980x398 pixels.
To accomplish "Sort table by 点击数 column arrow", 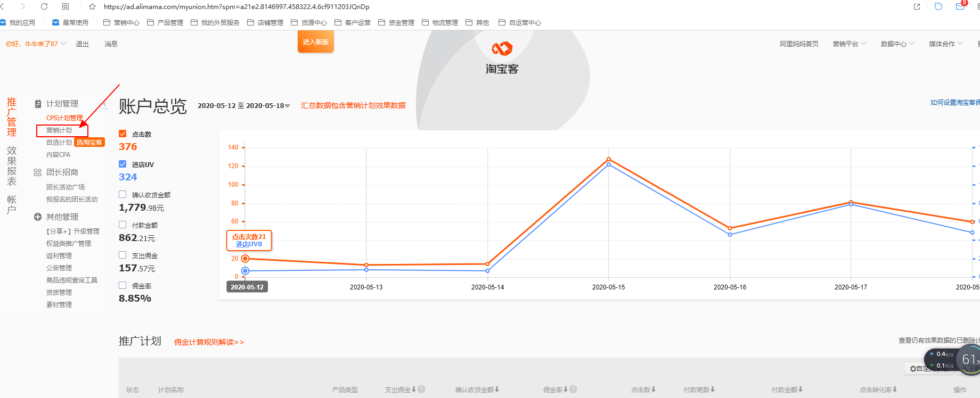I will pyautogui.click(x=654, y=389).
